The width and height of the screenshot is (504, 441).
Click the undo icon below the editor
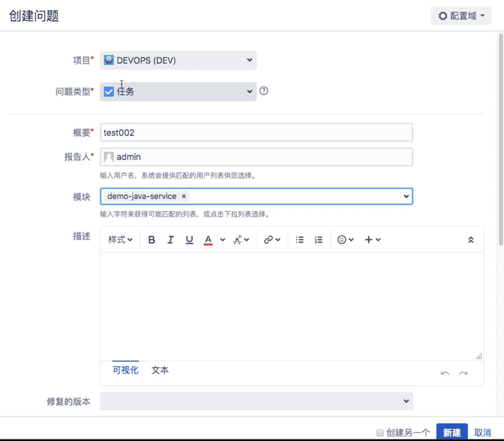pos(445,373)
